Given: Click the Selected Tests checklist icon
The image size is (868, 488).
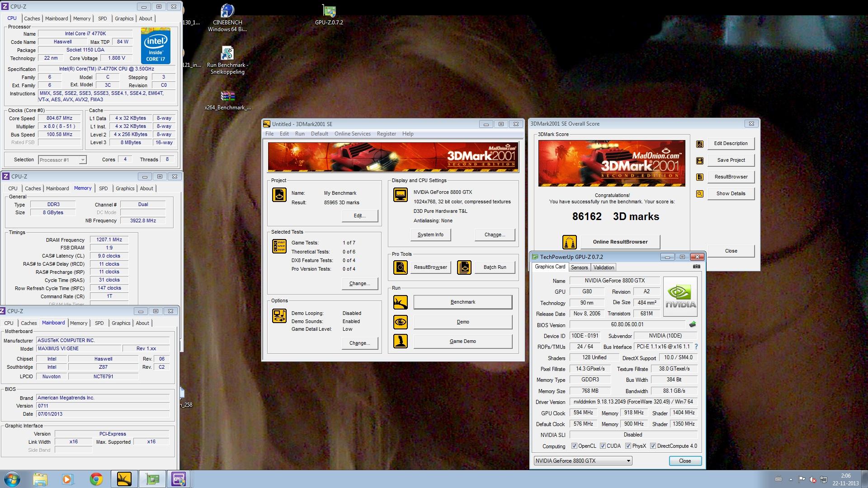Looking at the screenshot, I should (279, 246).
